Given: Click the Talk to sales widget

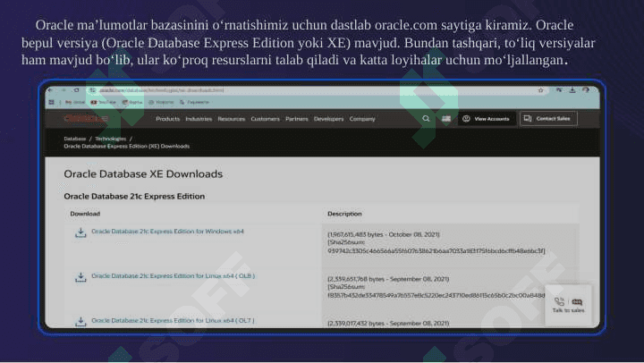Looking at the screenshot, I should 569,305.
